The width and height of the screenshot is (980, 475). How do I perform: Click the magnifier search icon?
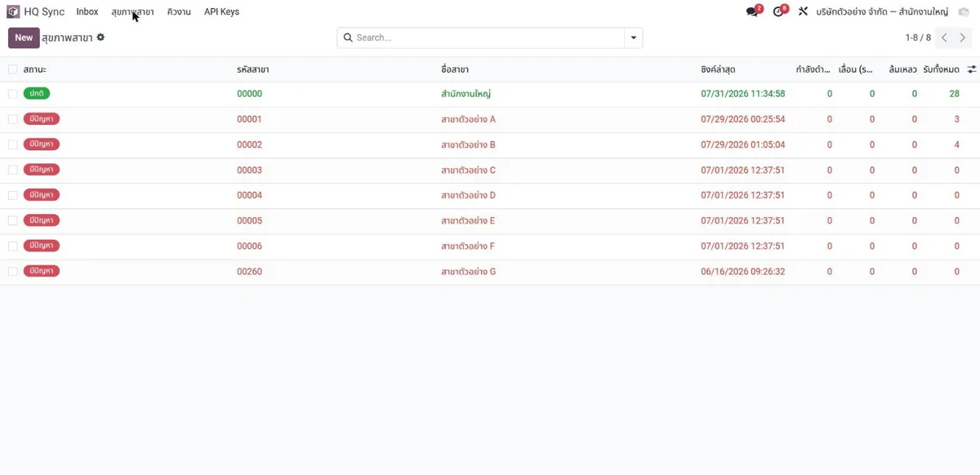coord(348,38)
